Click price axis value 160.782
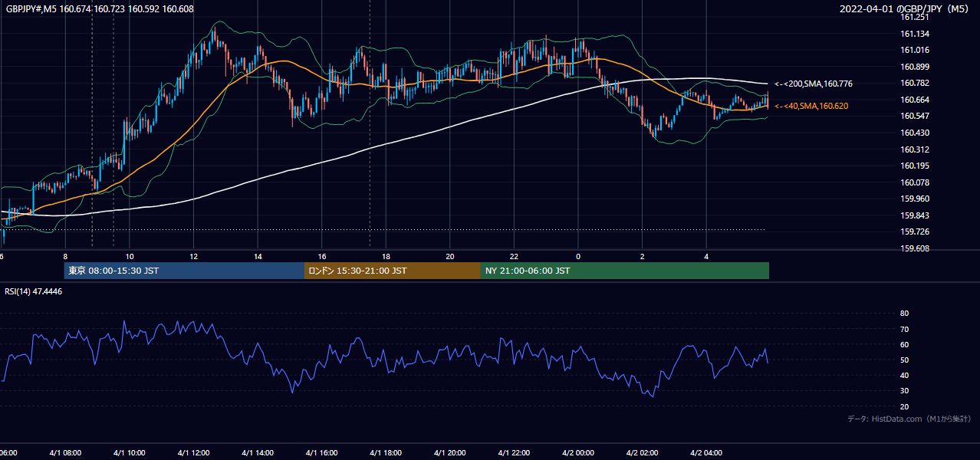This screenshot has width=980, height=460. pyautogui.click(x=914, y=83)
